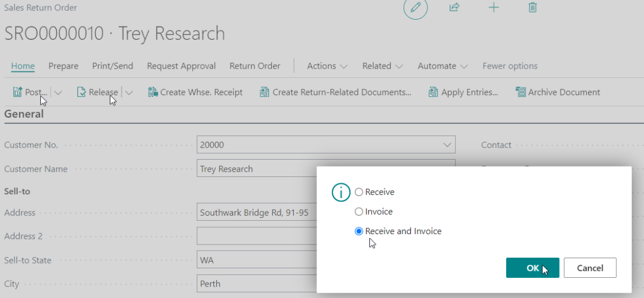This screenshot has width=644, height=298.
Task: Click Apply Entries action
Action: 463,92
